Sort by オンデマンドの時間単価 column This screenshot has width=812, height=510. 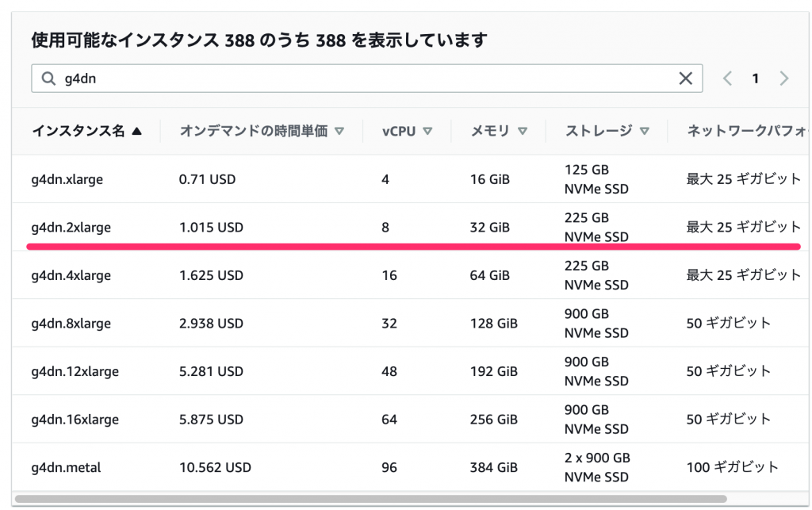pos(262,131)
